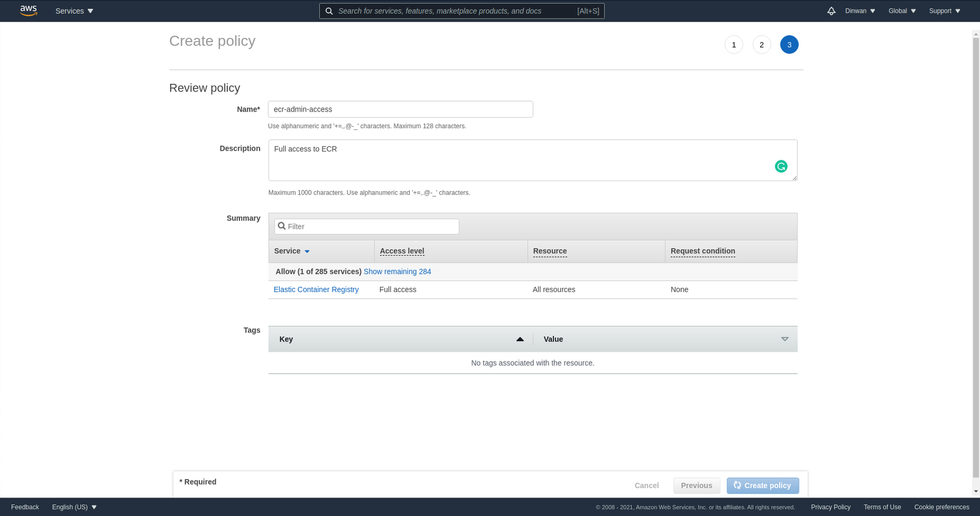Go to step 2 circle

point(761,45)
